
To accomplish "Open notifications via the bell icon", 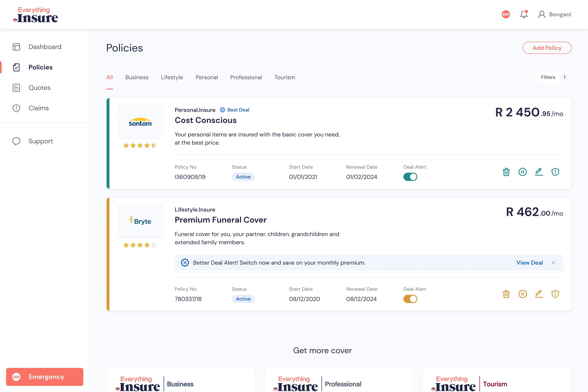I will (x=523, y=14).
